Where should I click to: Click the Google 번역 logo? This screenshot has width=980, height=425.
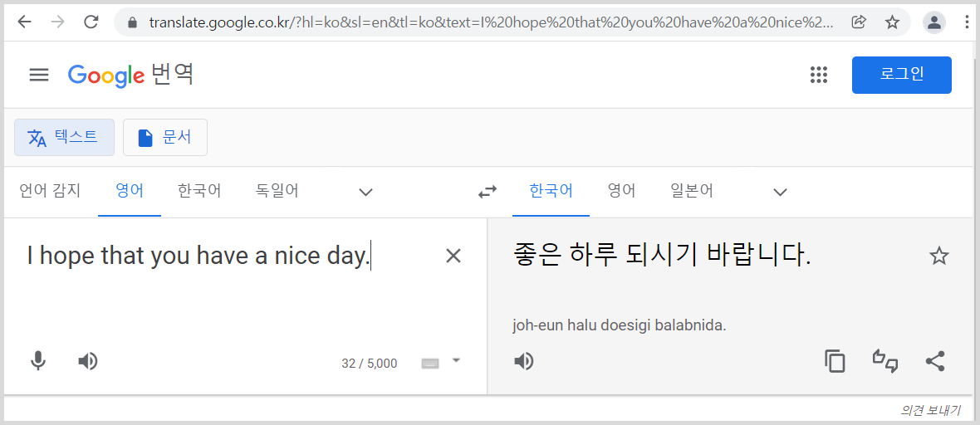130,75
